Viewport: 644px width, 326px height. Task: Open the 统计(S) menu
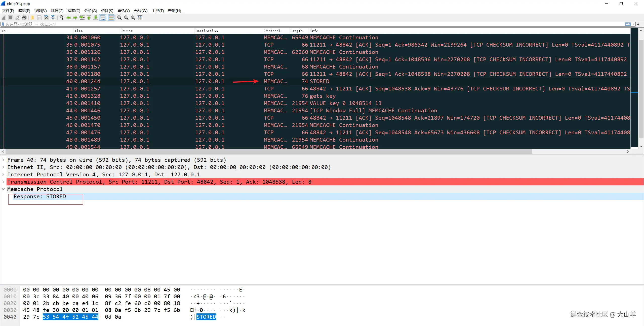[x=107, y=11]
